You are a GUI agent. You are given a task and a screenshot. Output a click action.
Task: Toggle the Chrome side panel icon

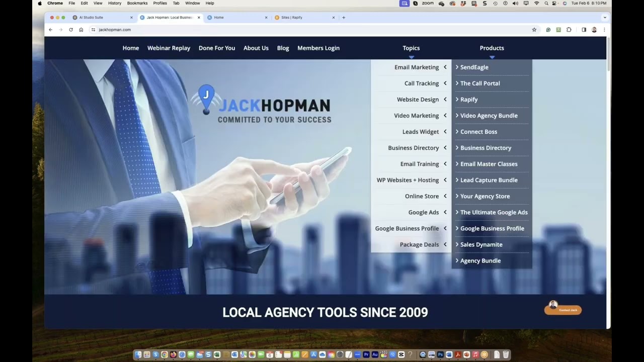coord(584,30)
